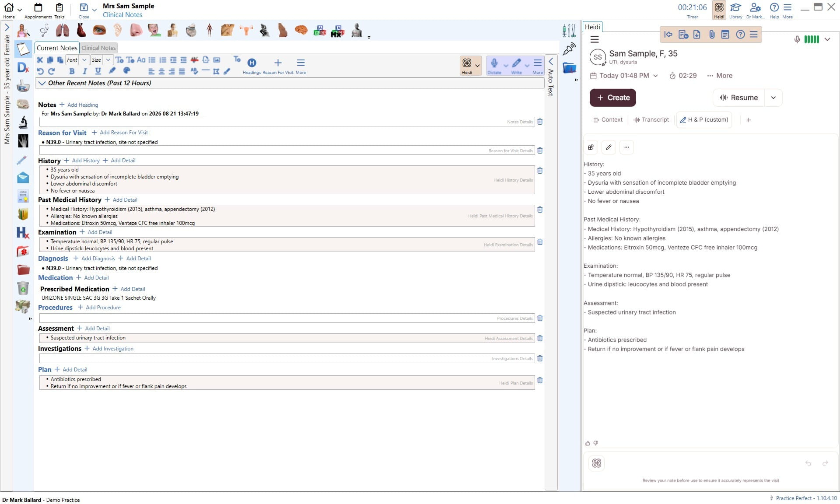
Task: Open the lungs body system icon
Action: [63, 30]
